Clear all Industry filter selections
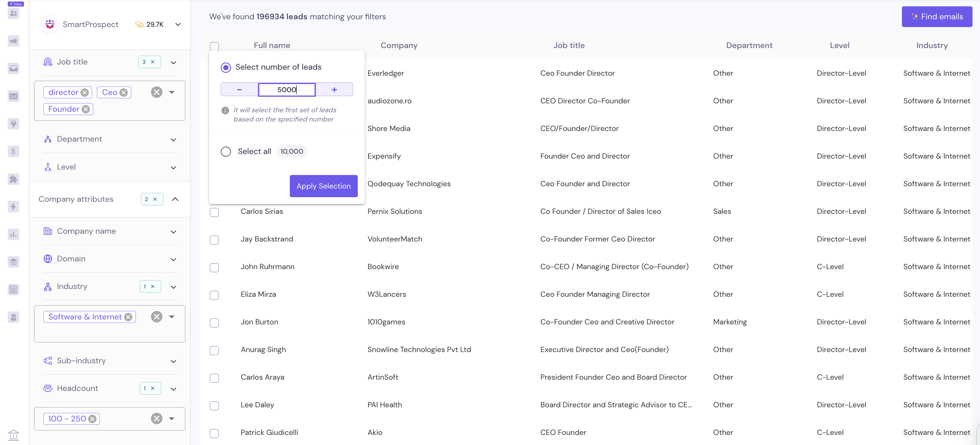The width and height of the screenshot is (980, 445). click(156, 317)
